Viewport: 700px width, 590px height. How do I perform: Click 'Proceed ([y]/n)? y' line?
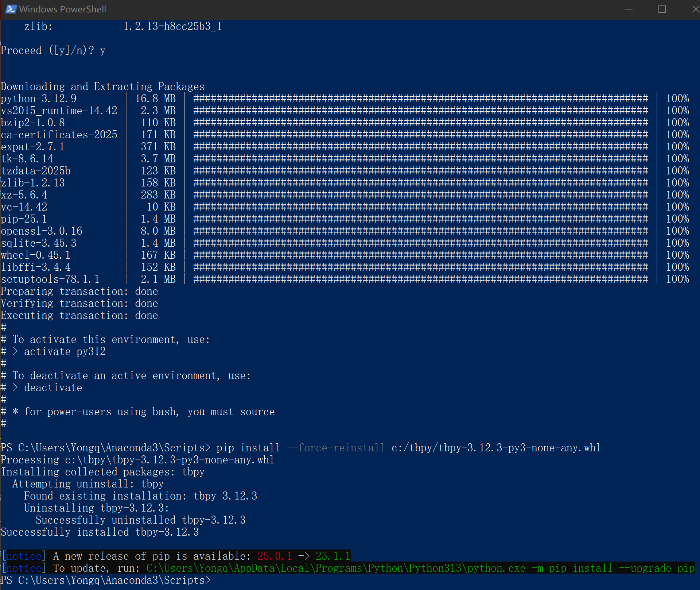(x=53, y=50)
